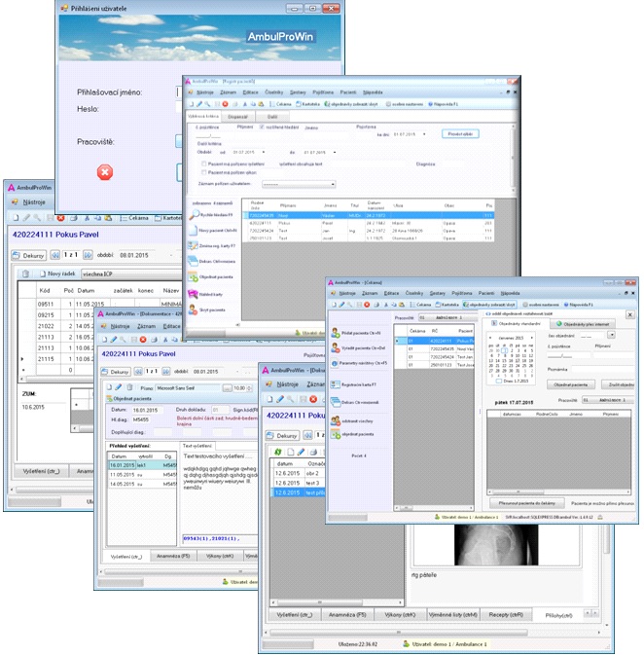Click Provést výběr button in Registr pacientů

[460, 134]
